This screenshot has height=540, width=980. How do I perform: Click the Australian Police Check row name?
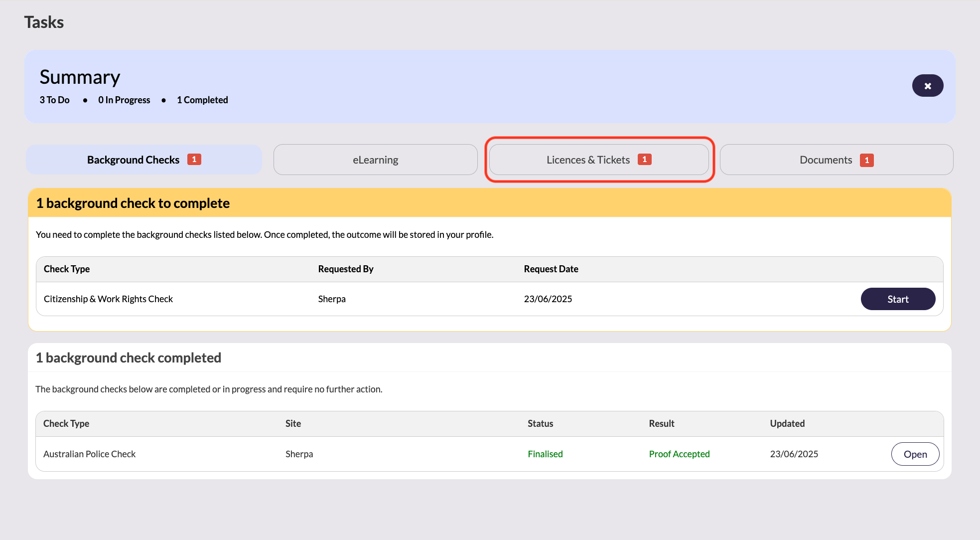89,454
